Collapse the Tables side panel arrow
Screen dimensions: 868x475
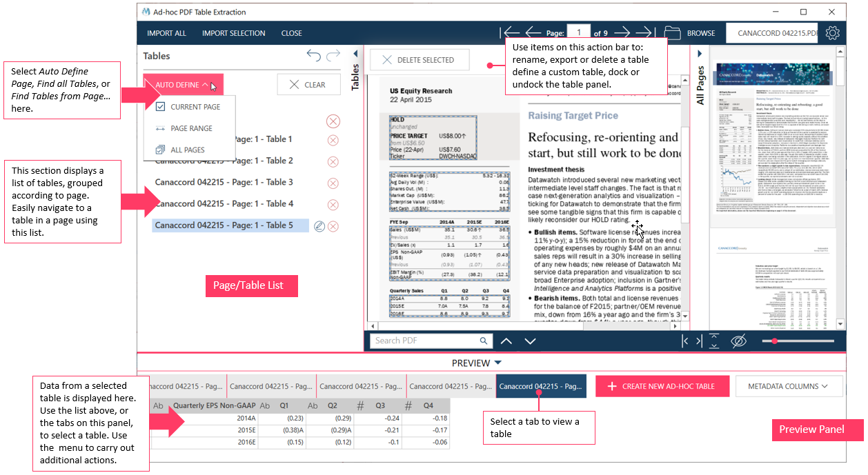click(356, 53)
